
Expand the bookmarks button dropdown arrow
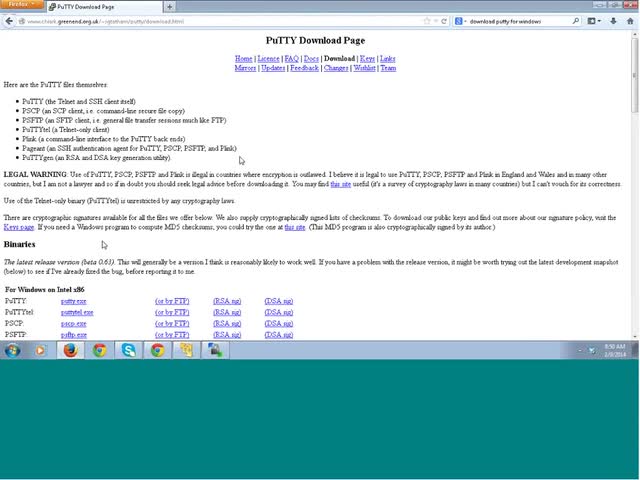coord(599,21)
